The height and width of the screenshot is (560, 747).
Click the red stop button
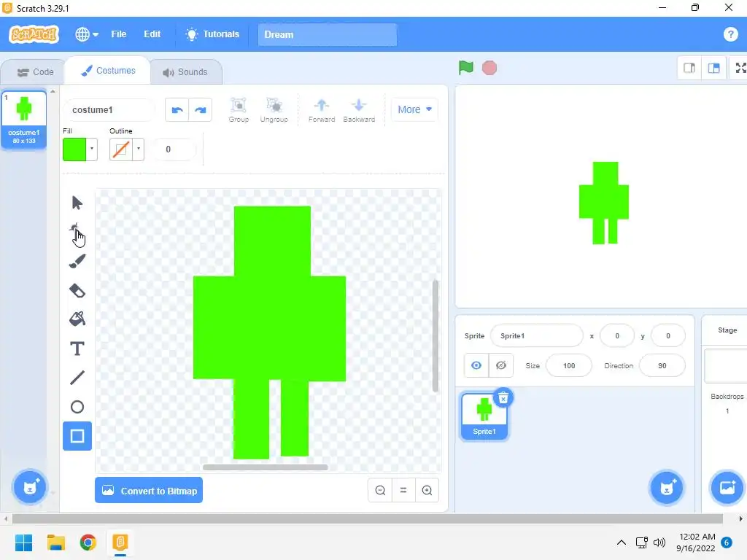pyautogui.click(x=489, y=68)
